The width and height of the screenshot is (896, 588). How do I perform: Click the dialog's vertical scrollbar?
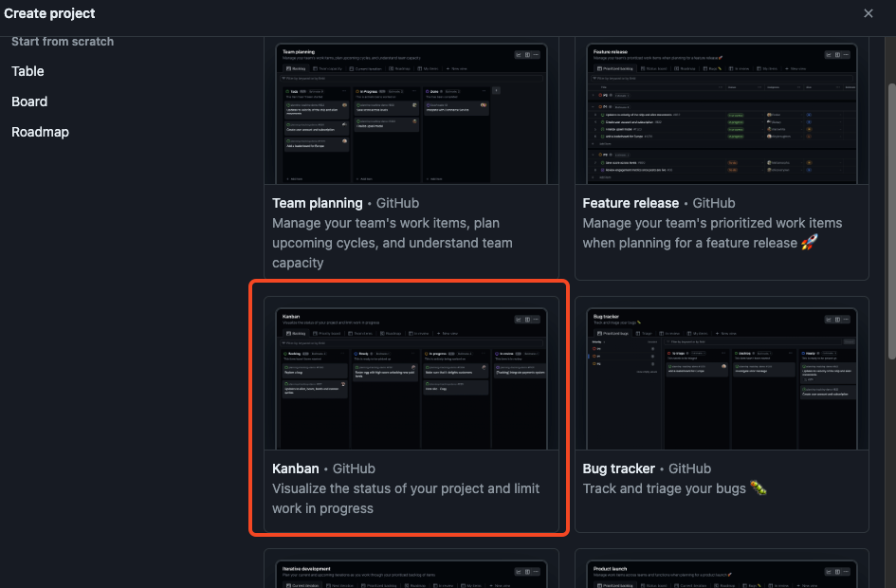point(891,222)
